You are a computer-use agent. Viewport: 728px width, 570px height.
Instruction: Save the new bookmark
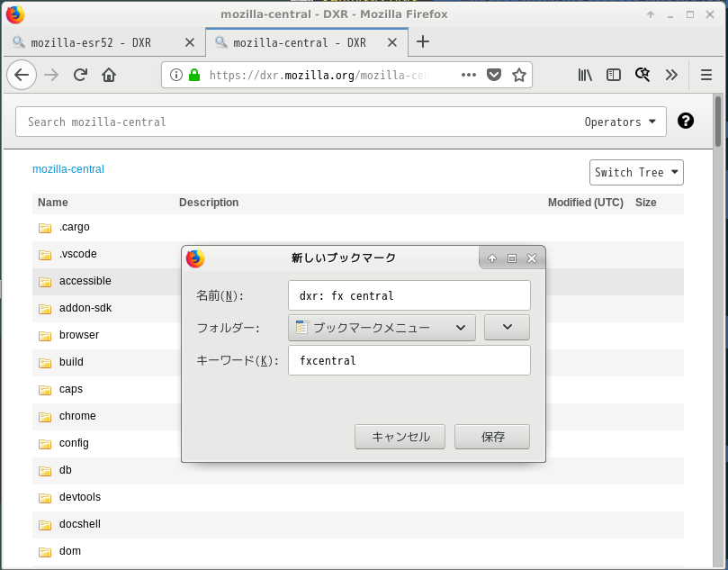(x=492, y=437)
